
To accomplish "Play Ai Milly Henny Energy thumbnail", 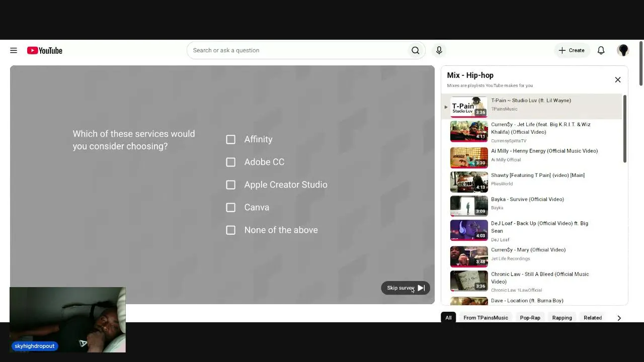I will [x=469, y=157].
